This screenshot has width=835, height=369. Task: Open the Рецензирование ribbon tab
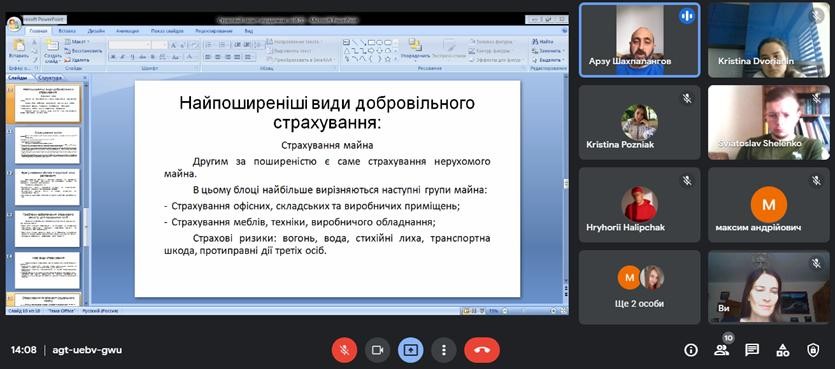coord(214,31)
